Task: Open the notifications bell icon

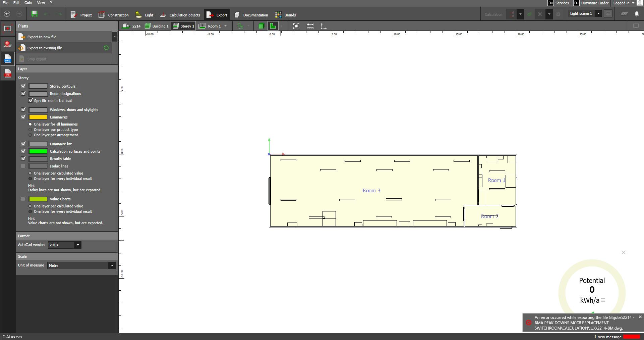Action: pos(637,14)
